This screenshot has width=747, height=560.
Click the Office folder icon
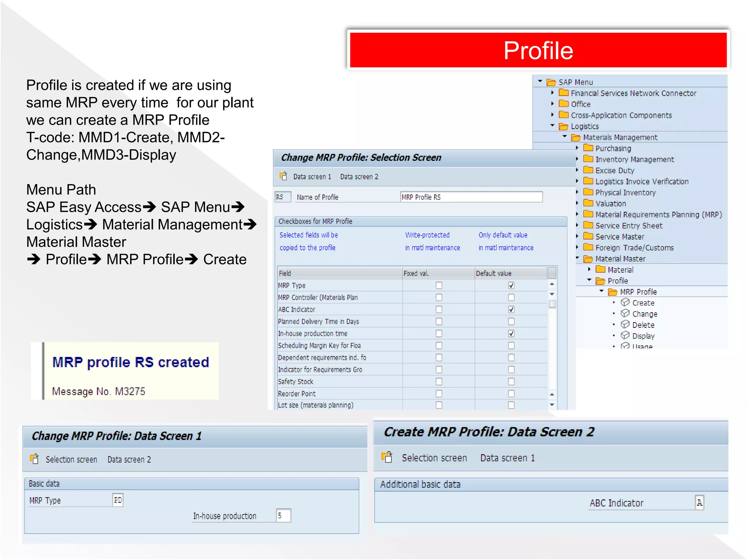(x=564, y=103)
